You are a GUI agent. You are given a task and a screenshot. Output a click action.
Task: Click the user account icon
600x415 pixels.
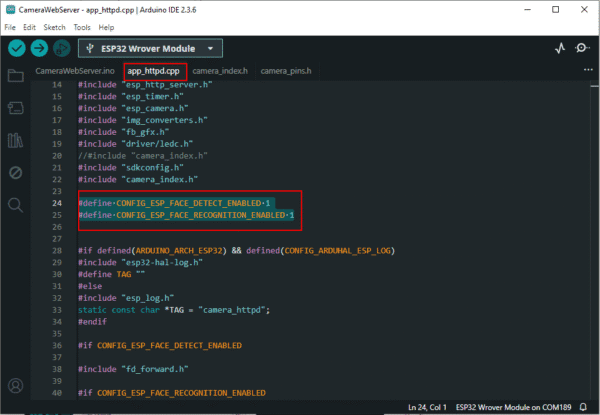(15, 385)
